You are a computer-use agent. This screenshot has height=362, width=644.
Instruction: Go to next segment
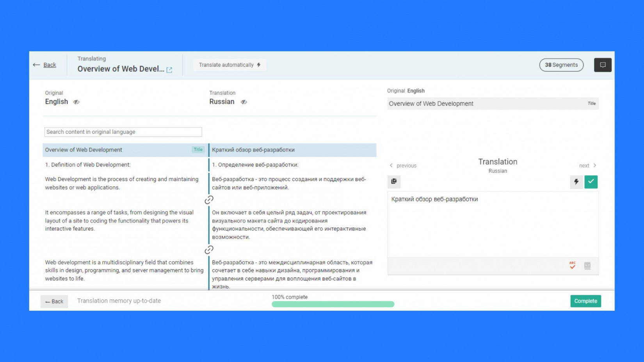pyautogui.click(x=587, y=165)
